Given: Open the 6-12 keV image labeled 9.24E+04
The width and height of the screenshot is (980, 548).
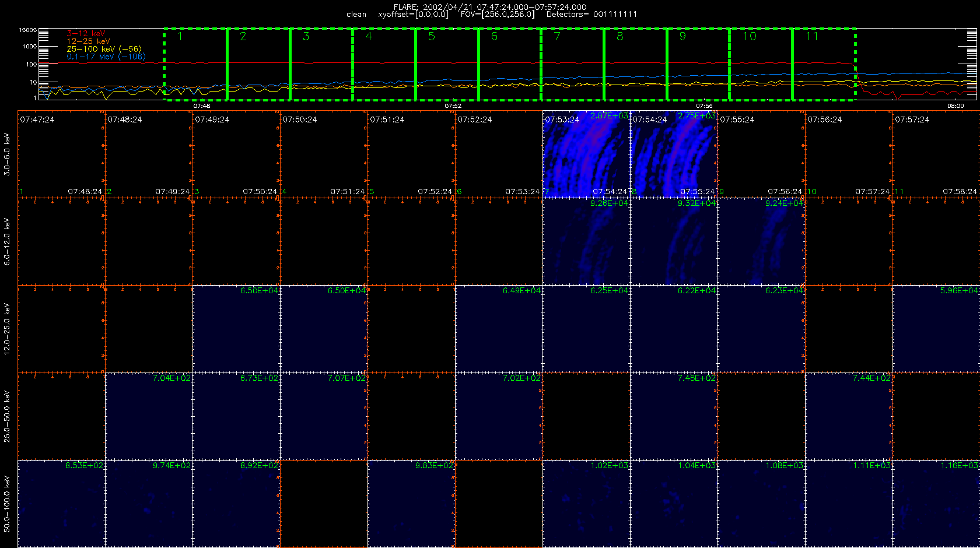Looking at the screenshot, I should point(761,241).
